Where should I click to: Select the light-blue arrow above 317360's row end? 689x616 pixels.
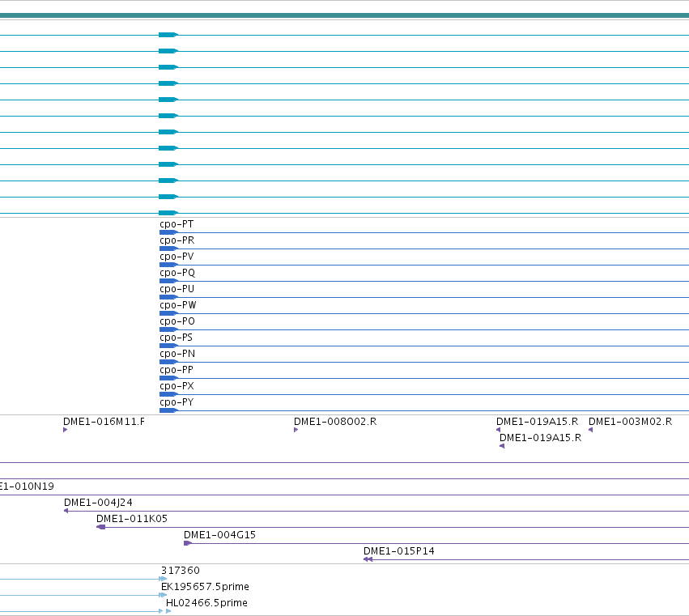(x=163, y=579)
